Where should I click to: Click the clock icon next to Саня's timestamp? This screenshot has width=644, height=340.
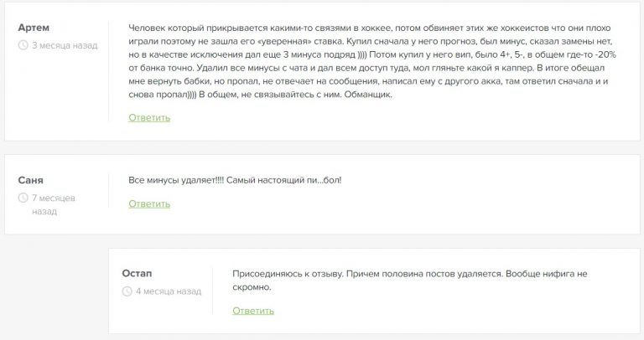coord(23,198)
